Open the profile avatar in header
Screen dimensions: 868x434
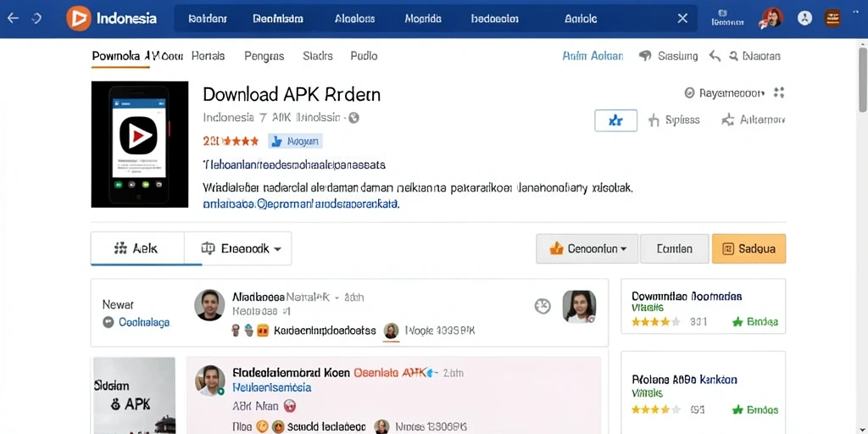[772, 18]
